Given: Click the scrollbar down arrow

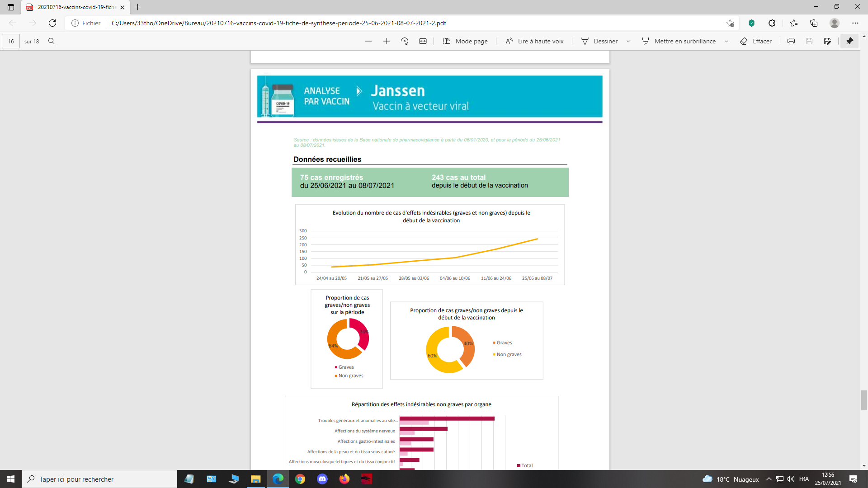Looking at the screenshot, I should coord(864,466).
